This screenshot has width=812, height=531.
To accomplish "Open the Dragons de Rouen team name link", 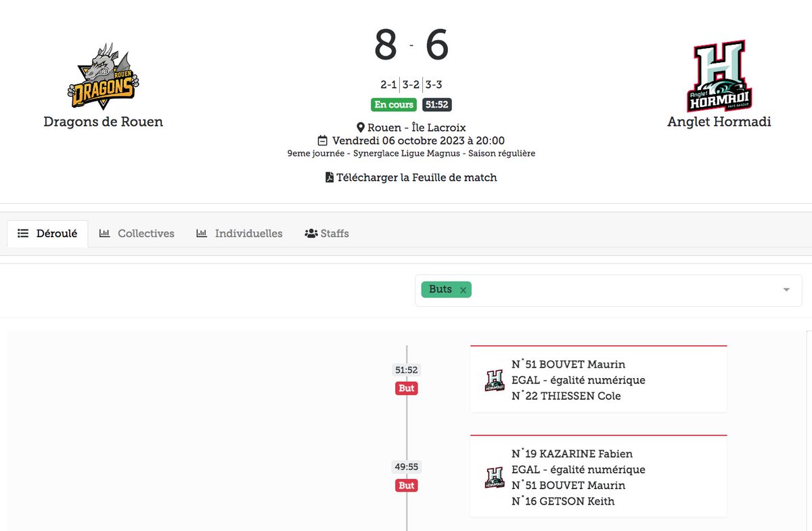I will (x=103, y=122).
